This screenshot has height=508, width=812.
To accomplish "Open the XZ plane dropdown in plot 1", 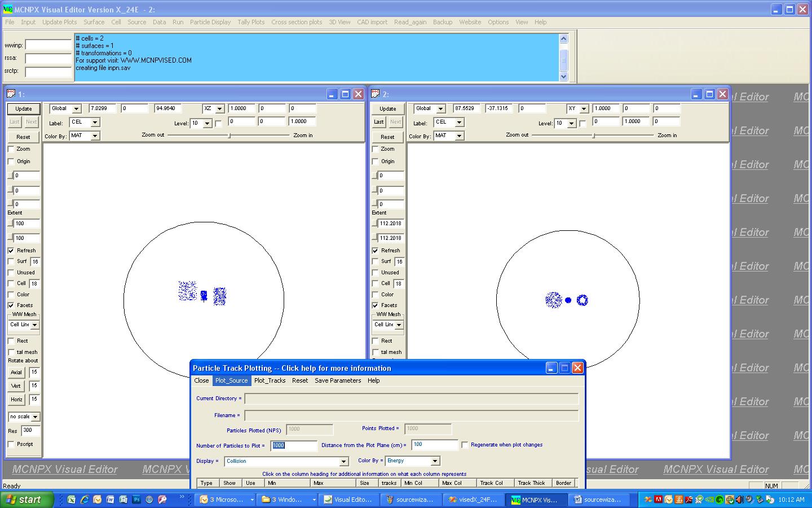I will 219,109.
